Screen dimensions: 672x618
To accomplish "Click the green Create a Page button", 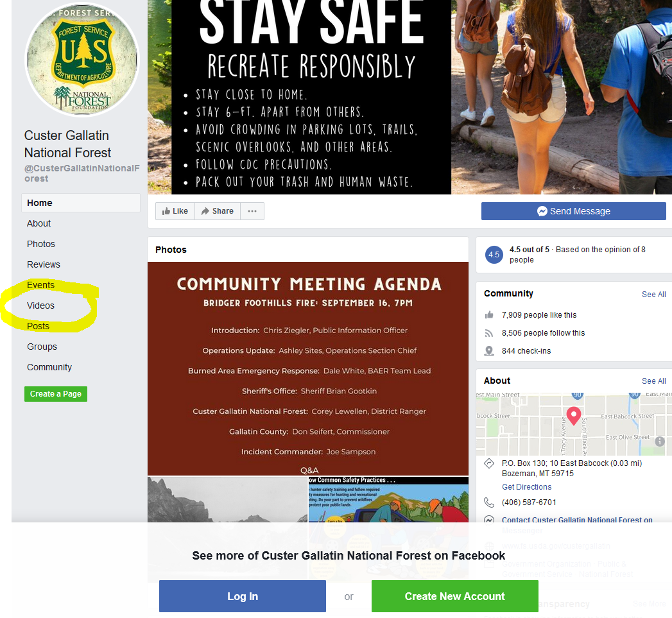I will [x=56, y=394].
